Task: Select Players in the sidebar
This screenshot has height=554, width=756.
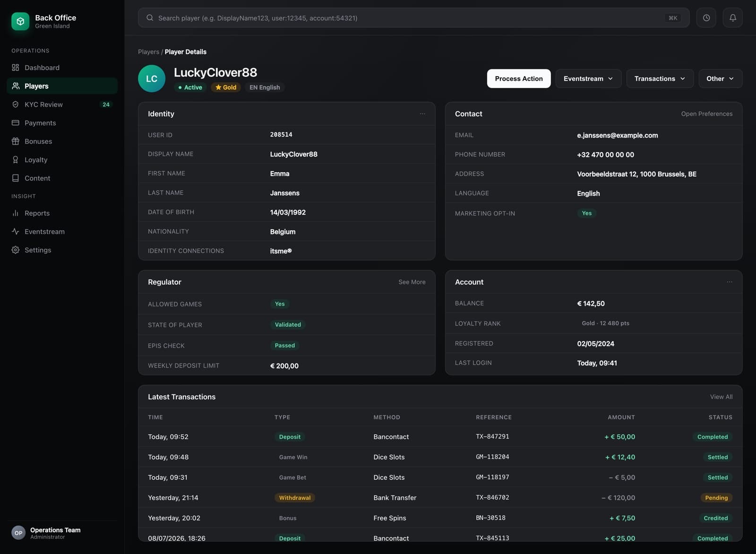Action: (x=62, y=86)
